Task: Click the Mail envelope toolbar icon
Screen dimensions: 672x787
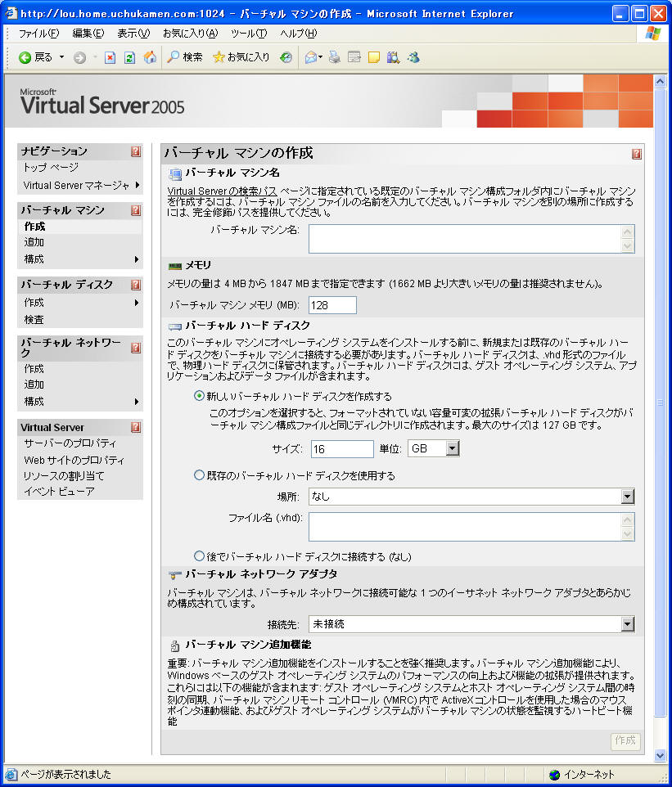Action: [x=311, y=58]
